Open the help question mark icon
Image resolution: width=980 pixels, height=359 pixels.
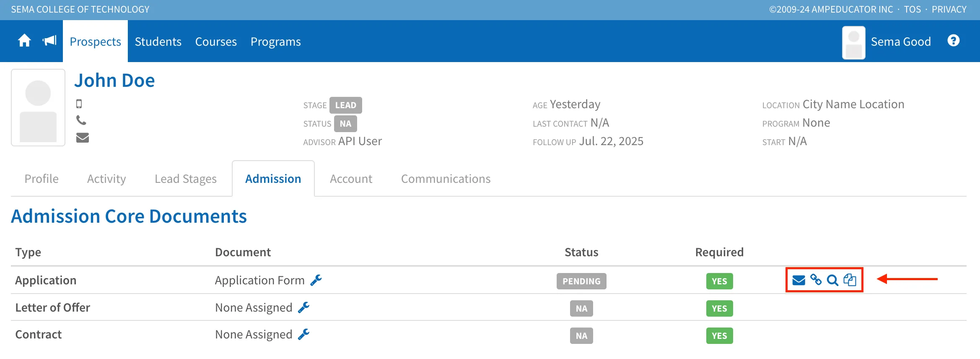[x=953, y=41]
